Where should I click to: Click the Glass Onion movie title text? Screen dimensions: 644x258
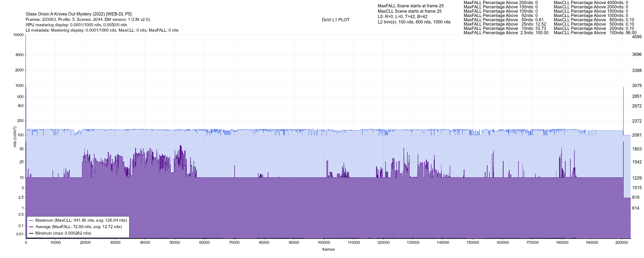tap(79, 14)
